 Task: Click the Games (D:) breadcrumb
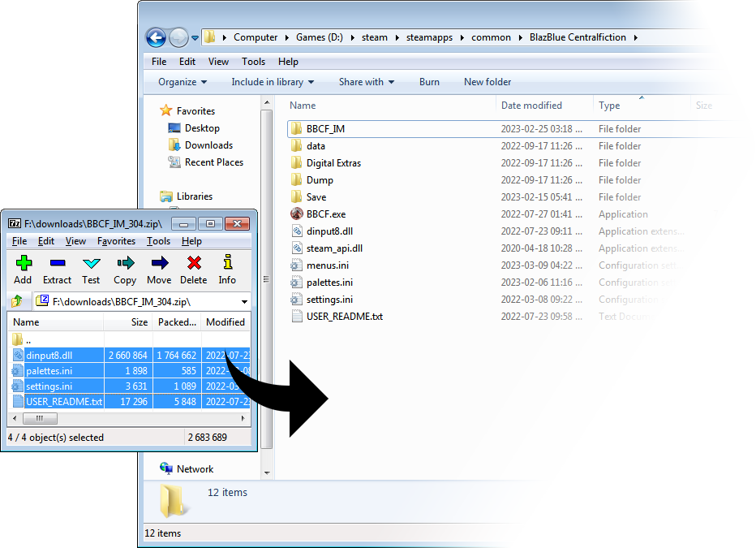(x=319, y=37)
